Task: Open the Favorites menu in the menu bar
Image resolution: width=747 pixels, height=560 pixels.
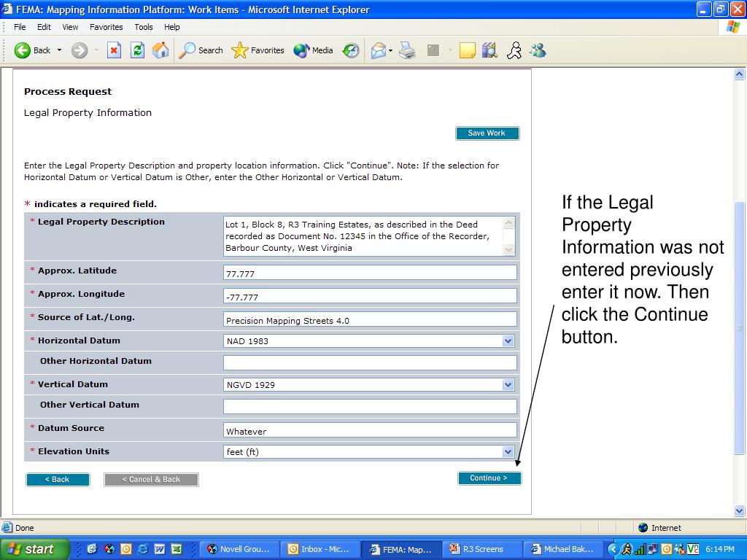Action: point(107,27)
